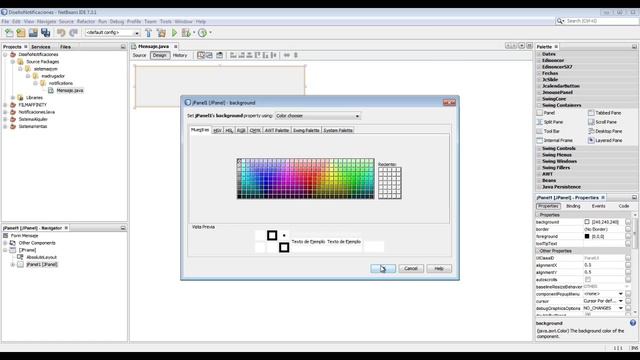The image size is (640, 360).
Task: Switch to the Swing Palette tab
Action: (306, 130)
